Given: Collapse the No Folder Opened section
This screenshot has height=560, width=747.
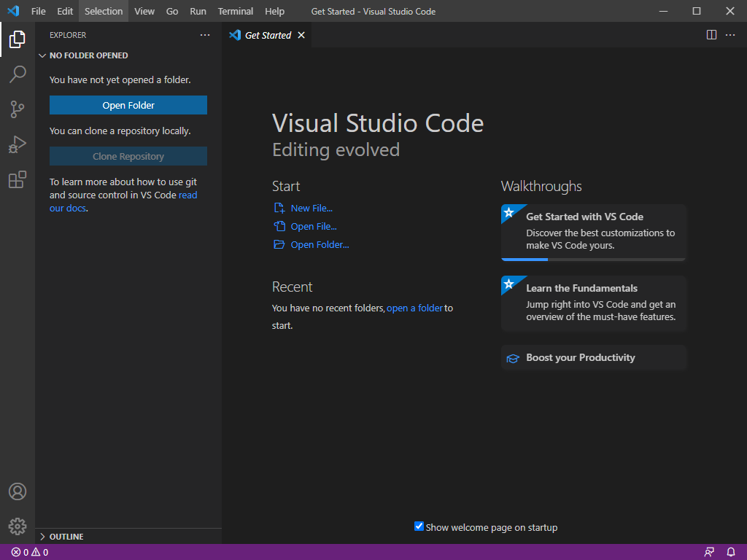Looking at the screenshot, I should click(x=128, y=55).
